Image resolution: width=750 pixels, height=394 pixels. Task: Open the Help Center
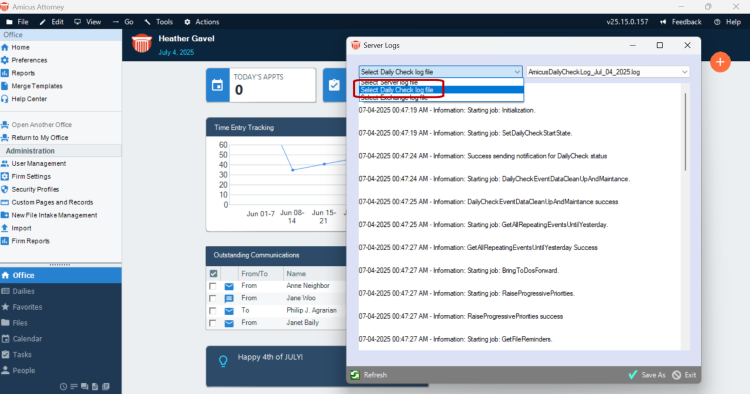[24, 99]
